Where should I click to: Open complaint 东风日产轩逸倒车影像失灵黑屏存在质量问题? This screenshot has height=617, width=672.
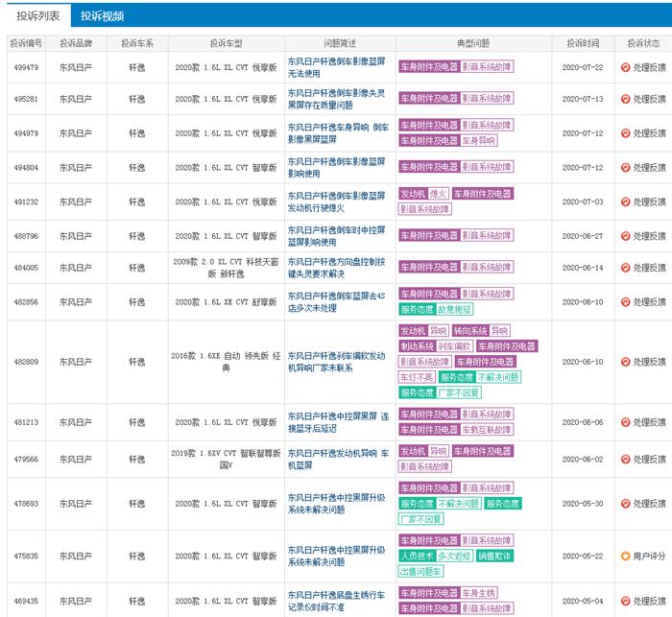coord(336,99)
